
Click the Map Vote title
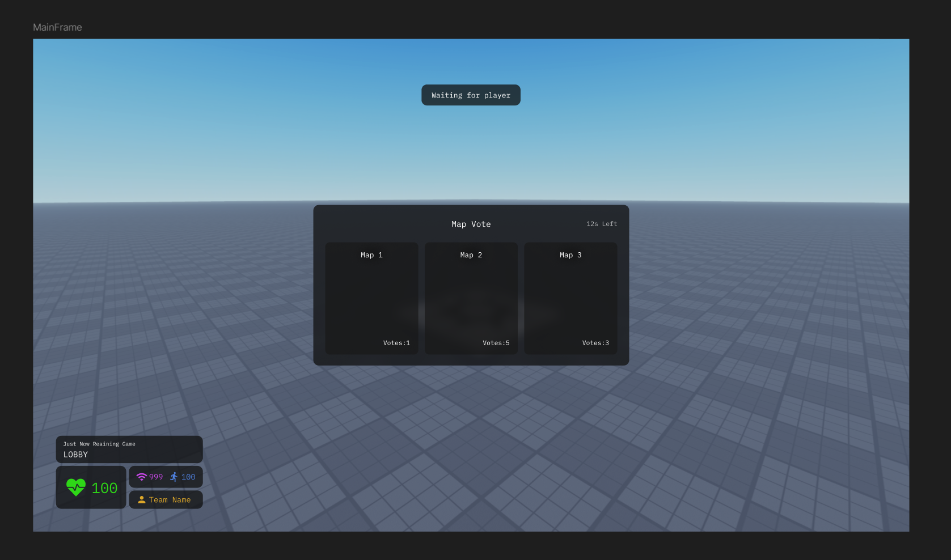pyautogui.click(x=471, y=224)
